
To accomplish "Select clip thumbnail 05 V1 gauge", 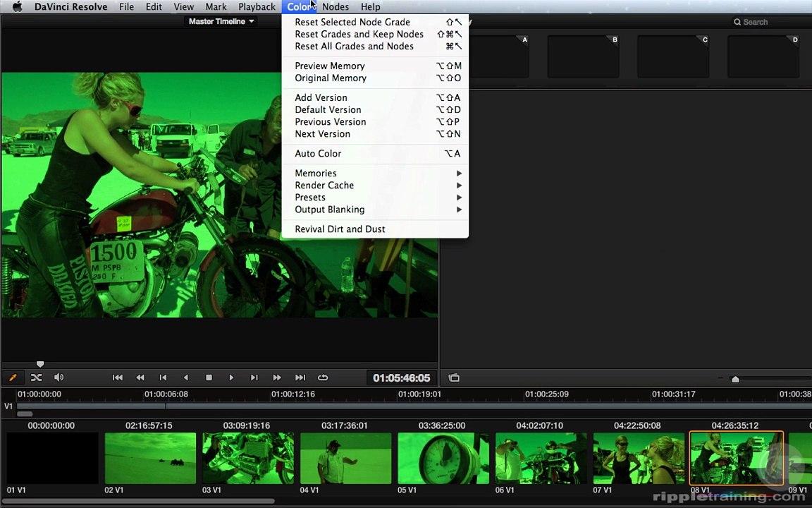I will pyautogui.click(x=443, y=458).
